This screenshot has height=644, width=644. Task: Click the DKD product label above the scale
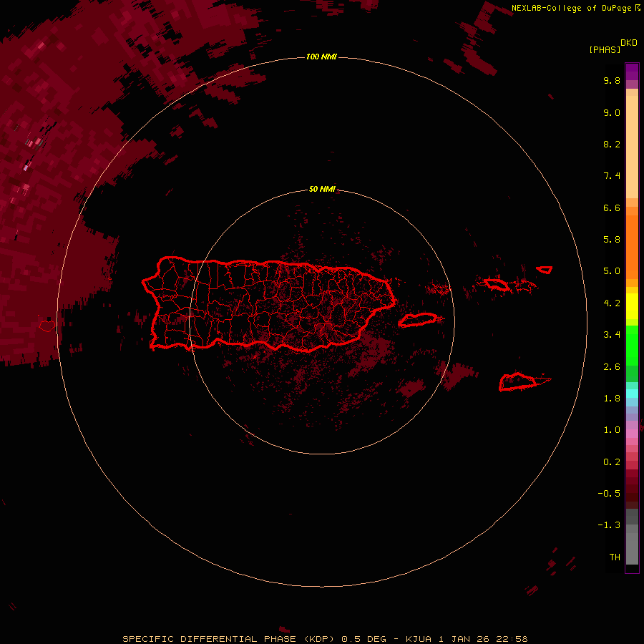pyautogui.click(x=629, y=42)
